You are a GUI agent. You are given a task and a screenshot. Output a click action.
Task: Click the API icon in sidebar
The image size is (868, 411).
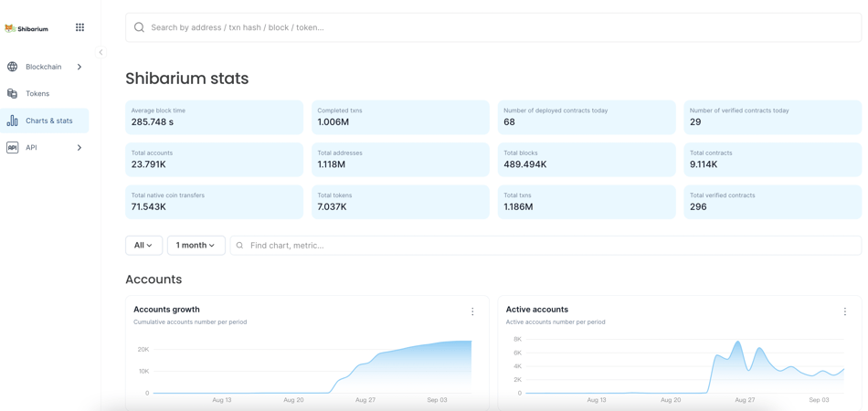pyautogui.click(x=12, y=147)
